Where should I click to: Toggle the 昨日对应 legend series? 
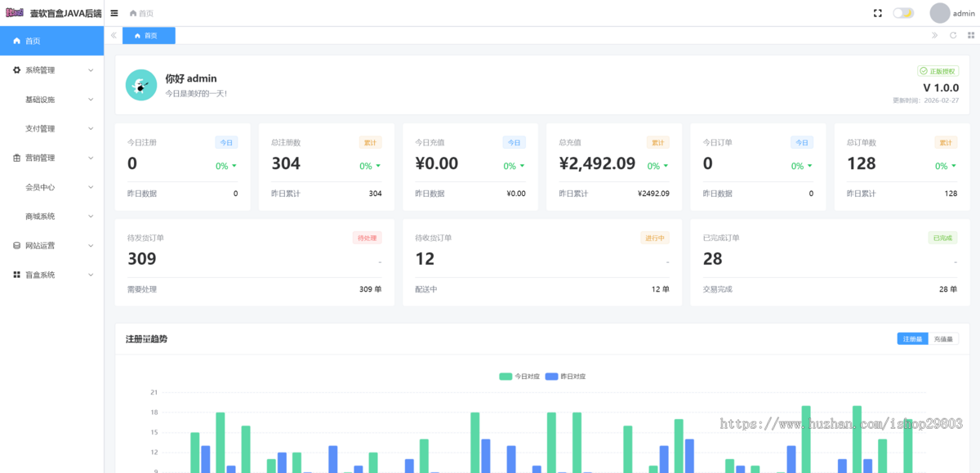[565, 377]
